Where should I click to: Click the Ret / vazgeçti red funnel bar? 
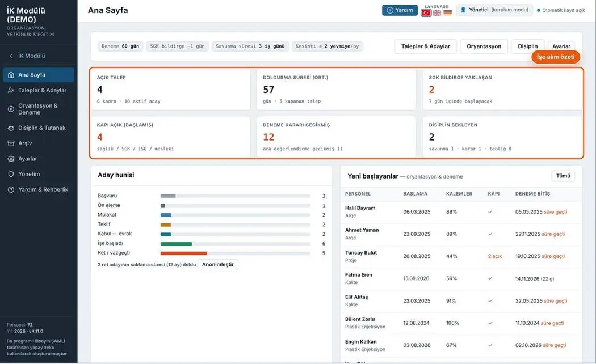183,253
